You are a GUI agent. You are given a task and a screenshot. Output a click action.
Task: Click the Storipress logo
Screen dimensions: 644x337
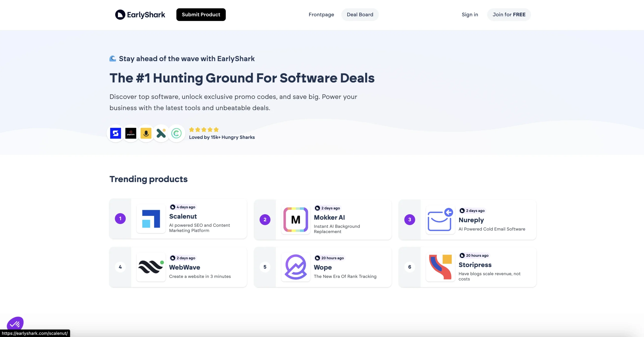point(440,267)
